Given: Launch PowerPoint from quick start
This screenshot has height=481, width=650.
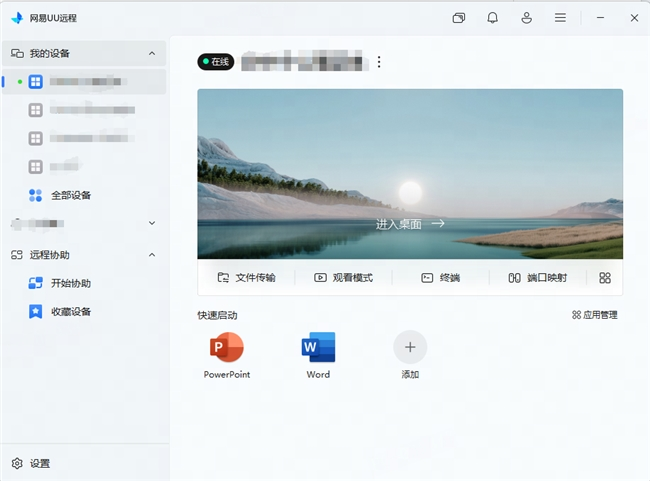Looking at the screenshot, I should [227, 355].
